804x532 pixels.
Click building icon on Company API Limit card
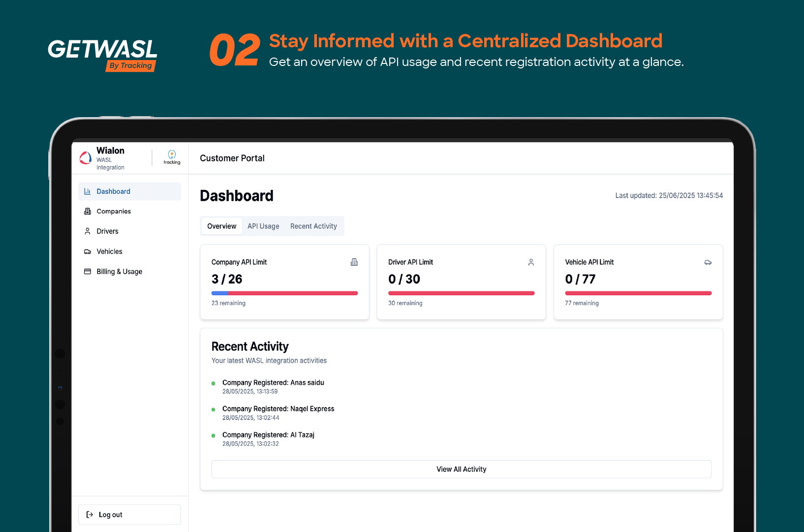pyautogui.click(x=354, y=262)
